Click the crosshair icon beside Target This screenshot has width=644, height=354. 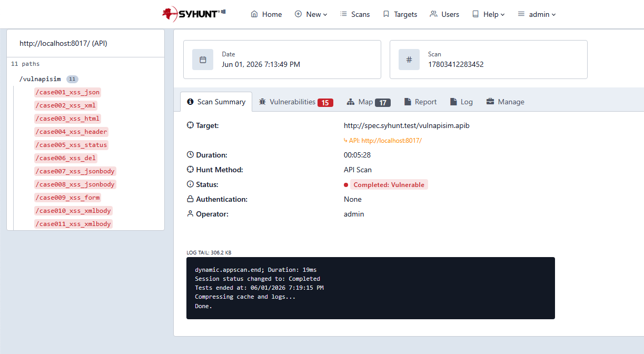tap(190, 125)
